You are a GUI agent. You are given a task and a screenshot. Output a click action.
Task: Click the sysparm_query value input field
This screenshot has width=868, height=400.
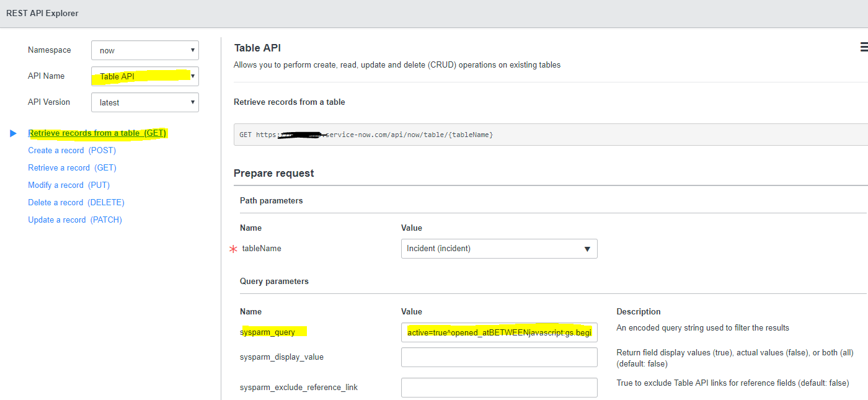coord(499,332)
